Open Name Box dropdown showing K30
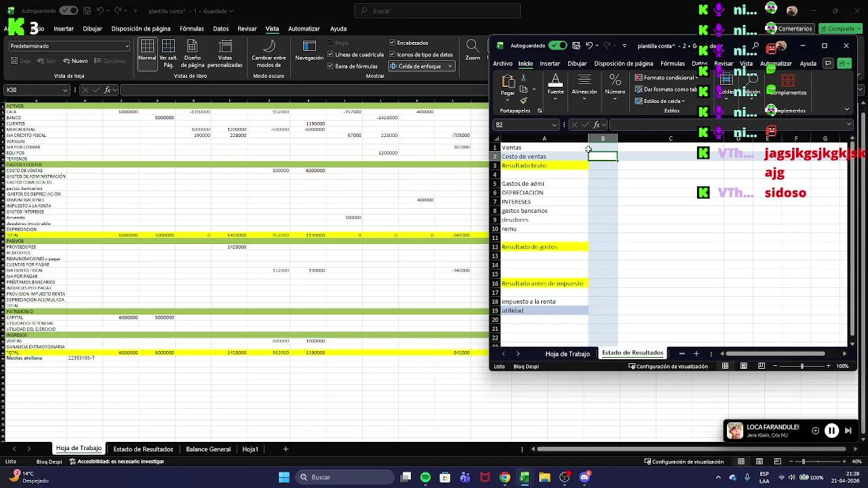The height and width of the screenshot is (488, 868). (65, 90)
